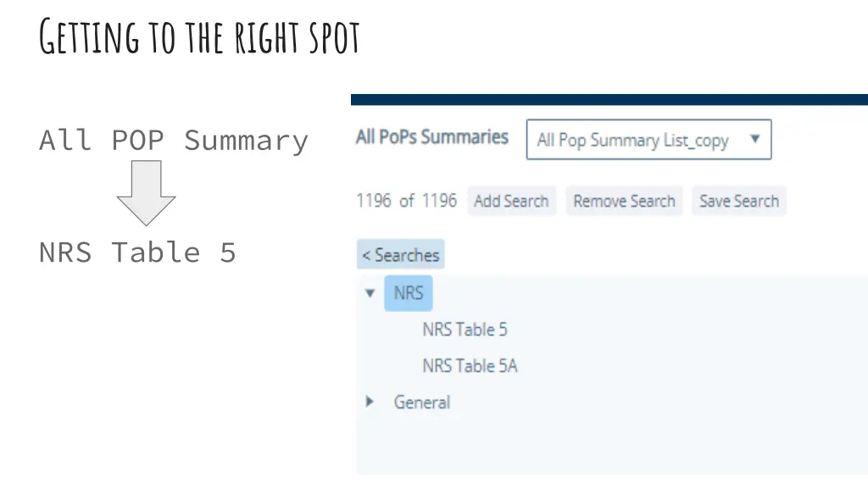Click the dark blue header bar
The image size is (868, 488).
pos(609,100)
